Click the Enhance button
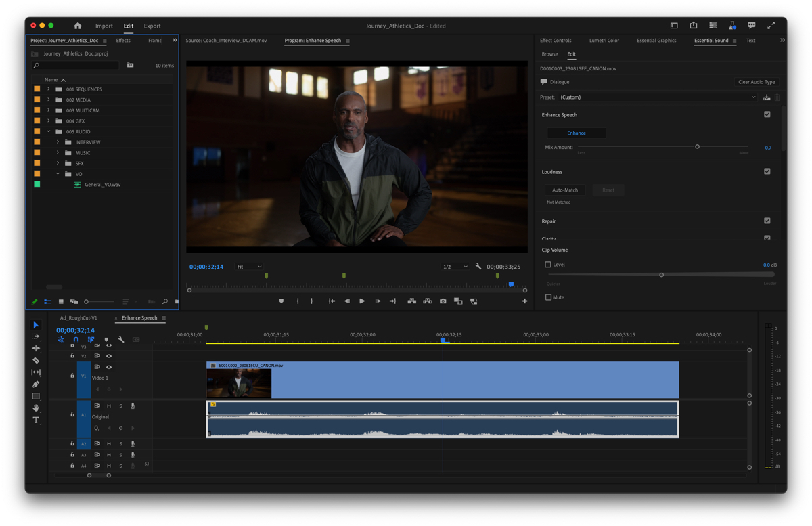This screenshot has height=526, width=812. point(576,133)
